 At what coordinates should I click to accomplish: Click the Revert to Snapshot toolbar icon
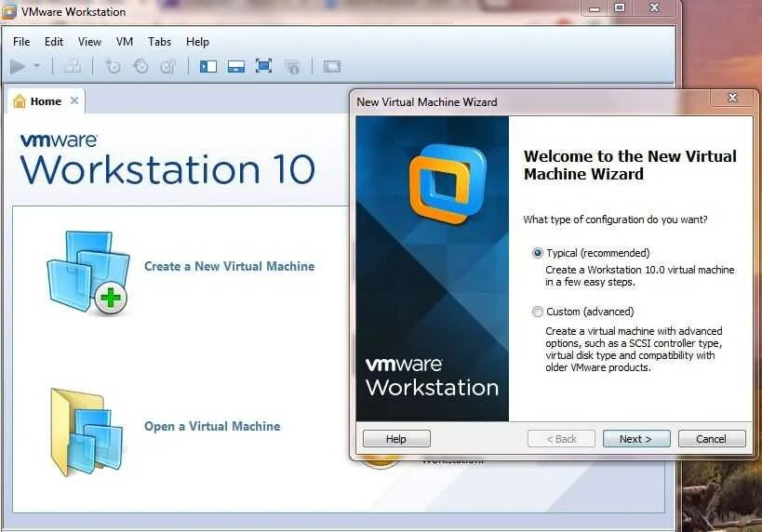[x=140, y=66]
